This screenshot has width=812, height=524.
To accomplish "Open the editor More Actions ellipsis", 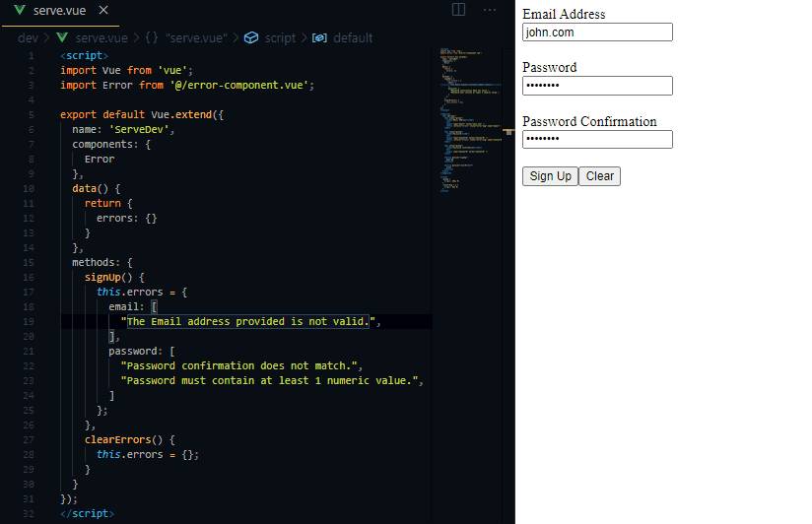I will pyautogui.click(x=490, y=9).
